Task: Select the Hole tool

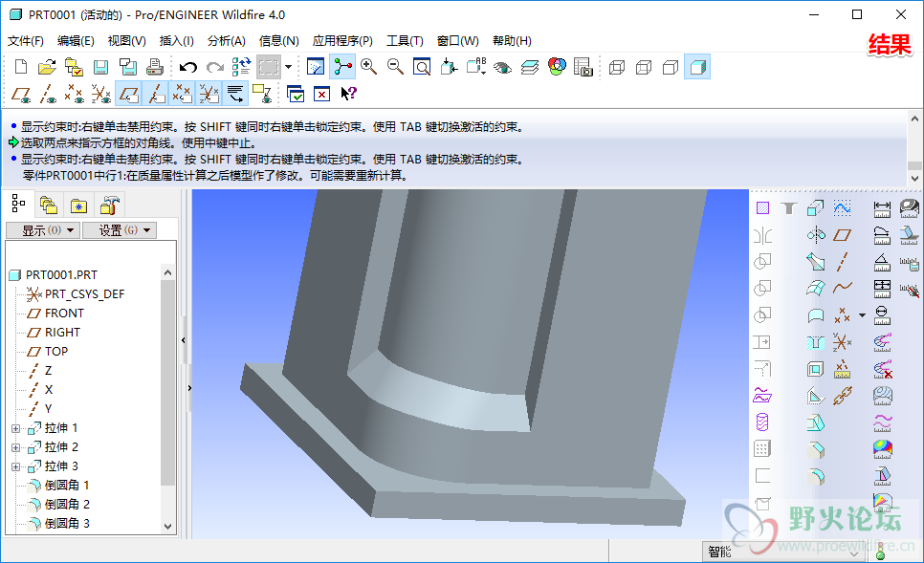Action: (x=816, y=342)
